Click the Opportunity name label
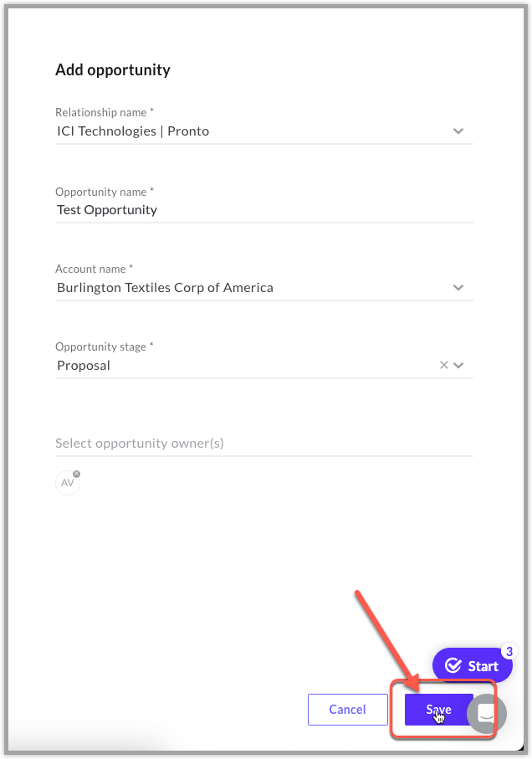The height and width of the screenshot is (759, 532). pyautogui.click(x=105, y=192)
